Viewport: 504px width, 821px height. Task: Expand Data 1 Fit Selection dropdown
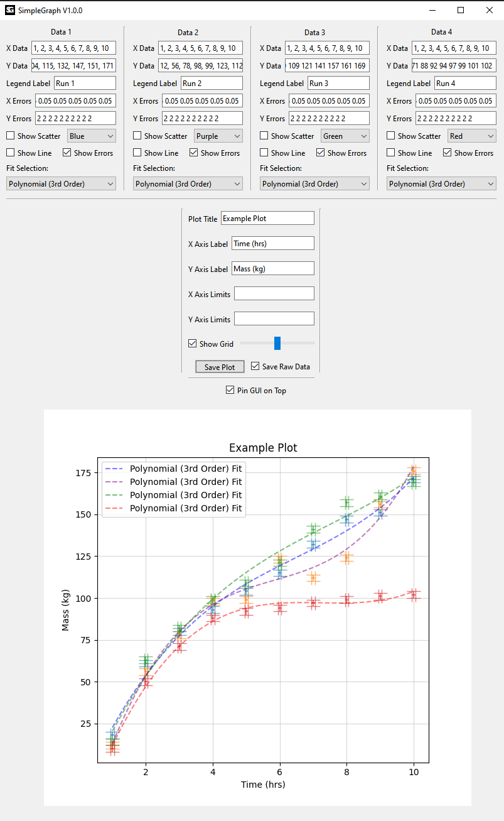click(61, 183)
